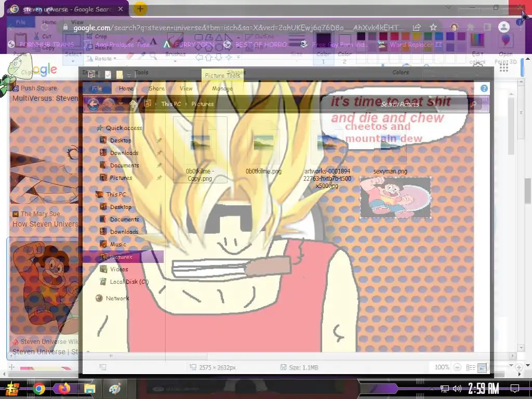Open the Manage tab in Explorer
This screenshot has width=532, height=399.
point(222,88)
